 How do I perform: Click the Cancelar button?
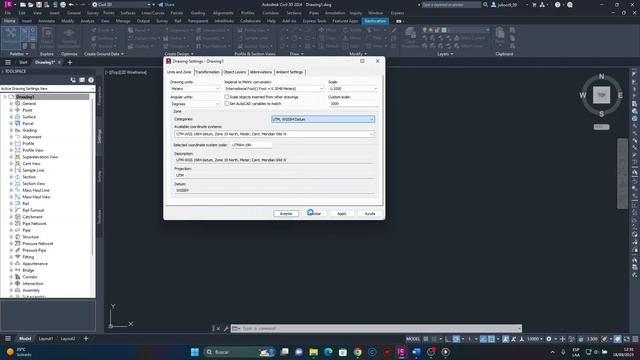point(314,213)
